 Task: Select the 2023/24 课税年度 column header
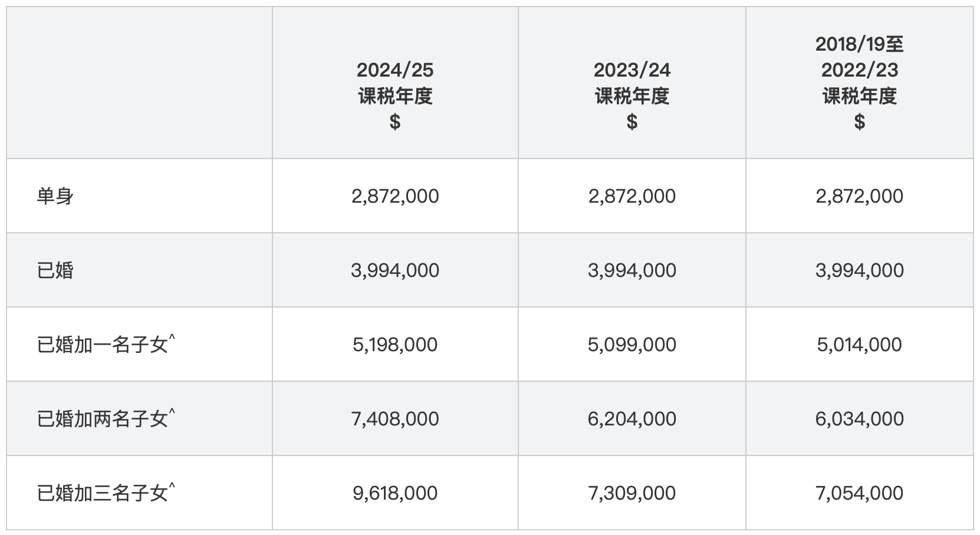[632, 95]
